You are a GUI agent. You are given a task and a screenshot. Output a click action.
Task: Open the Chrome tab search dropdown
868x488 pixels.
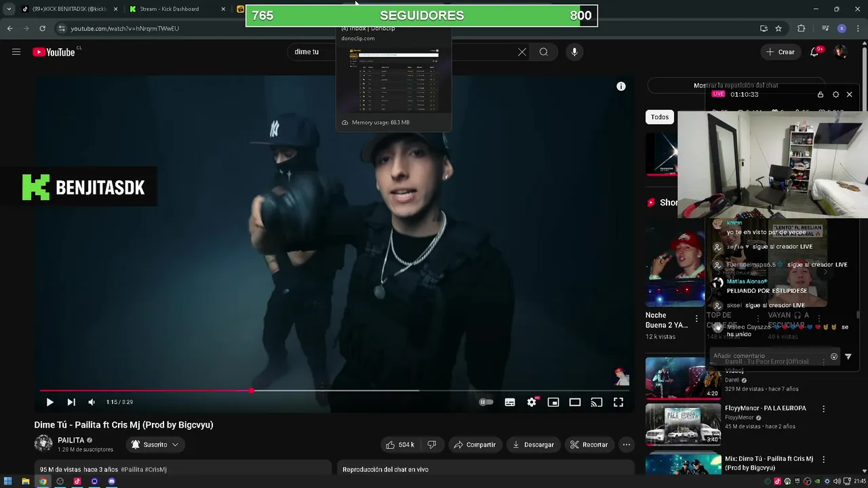(x=8, y=9)
